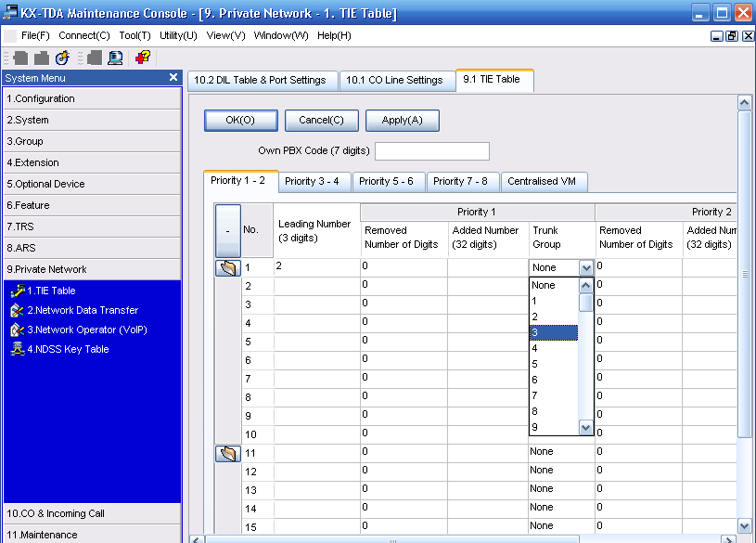Open the 8.ARS menu section
The width and height of the screenshot is (756, 543).
click(x=92, y=248)
